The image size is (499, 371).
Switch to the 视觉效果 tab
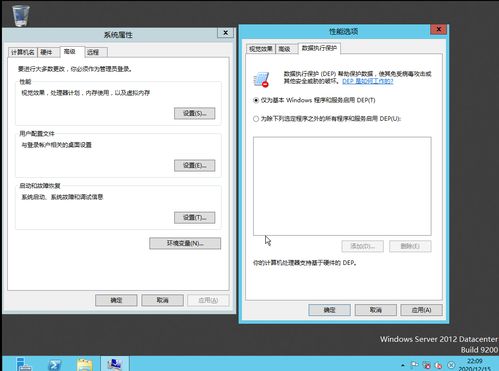click(261, 49)
